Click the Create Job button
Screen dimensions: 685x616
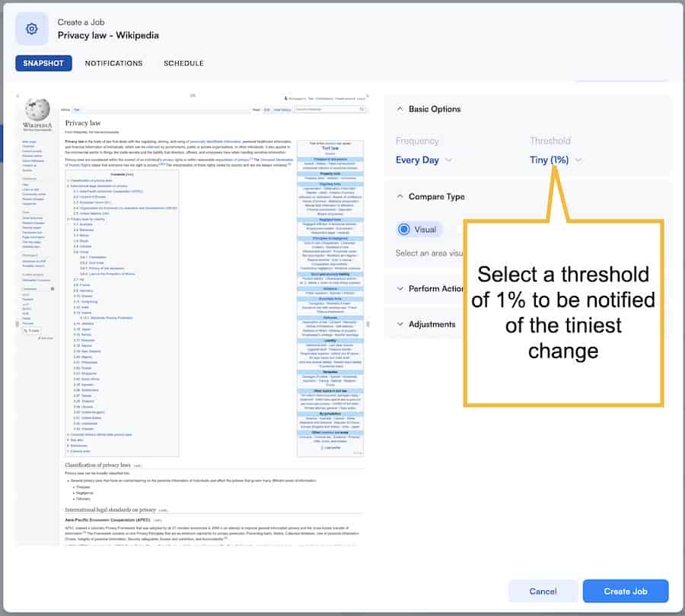click(x=626, y=591)
